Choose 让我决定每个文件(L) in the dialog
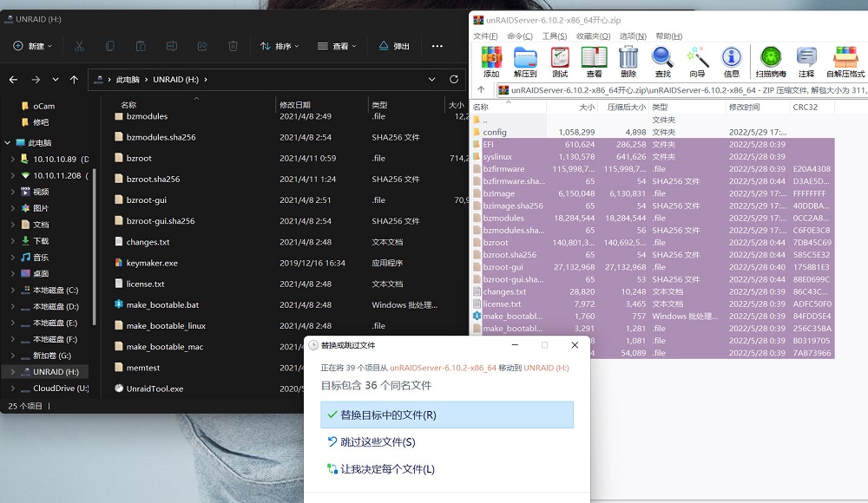This screenshot has width=868, height=503. (447, 469)
